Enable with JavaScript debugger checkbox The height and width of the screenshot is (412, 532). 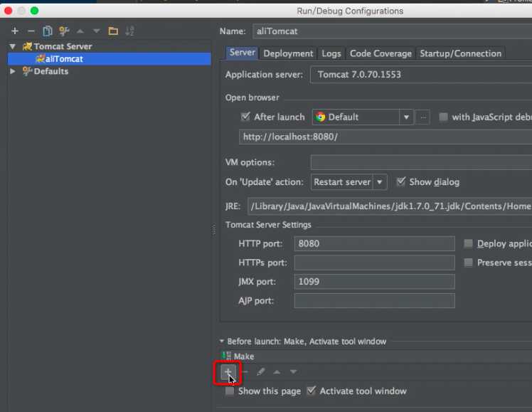[x=443, y=117]
